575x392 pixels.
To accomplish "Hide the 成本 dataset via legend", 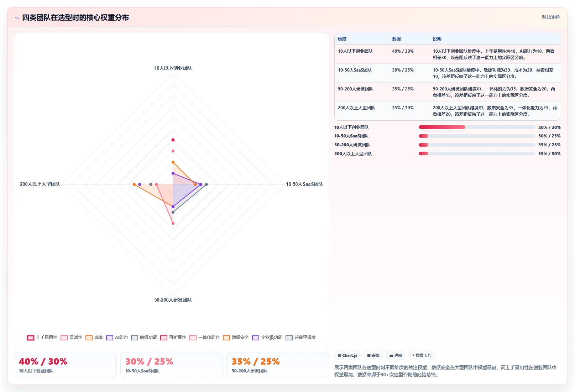I will 94,338.
